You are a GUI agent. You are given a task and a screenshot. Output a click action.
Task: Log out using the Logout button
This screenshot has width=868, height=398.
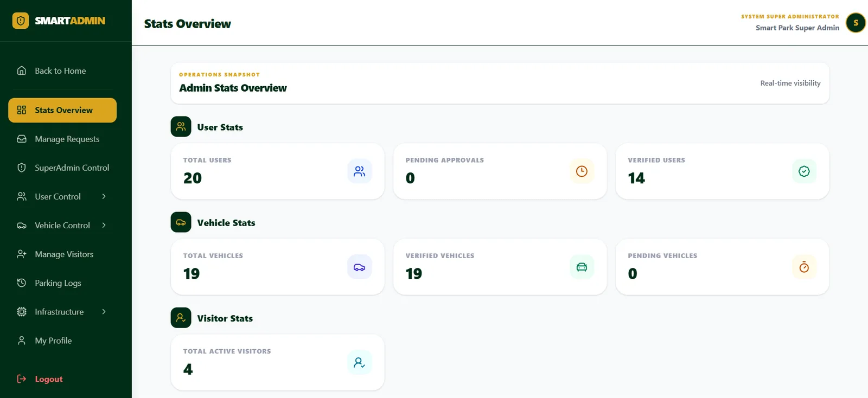point(62,379)
